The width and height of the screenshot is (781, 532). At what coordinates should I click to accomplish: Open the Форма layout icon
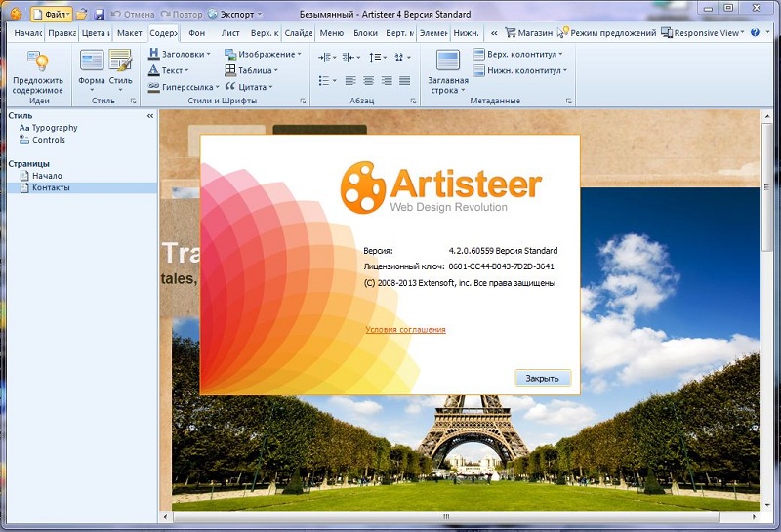(x=92, y=60)
